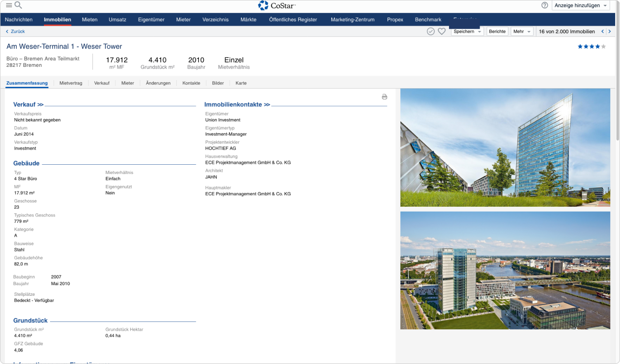Open the aerial Weser Tower photo
620x364 pixels.
(x=505, y=270)
